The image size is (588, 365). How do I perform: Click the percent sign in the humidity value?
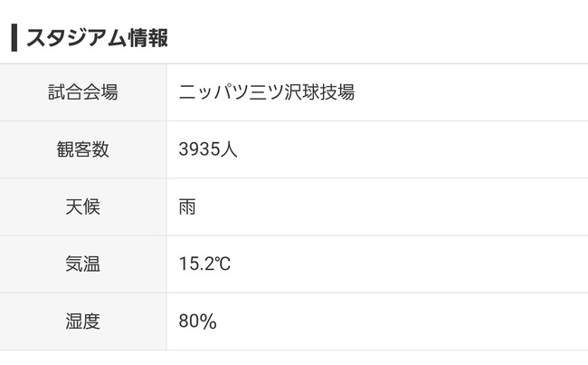point(208,322)
